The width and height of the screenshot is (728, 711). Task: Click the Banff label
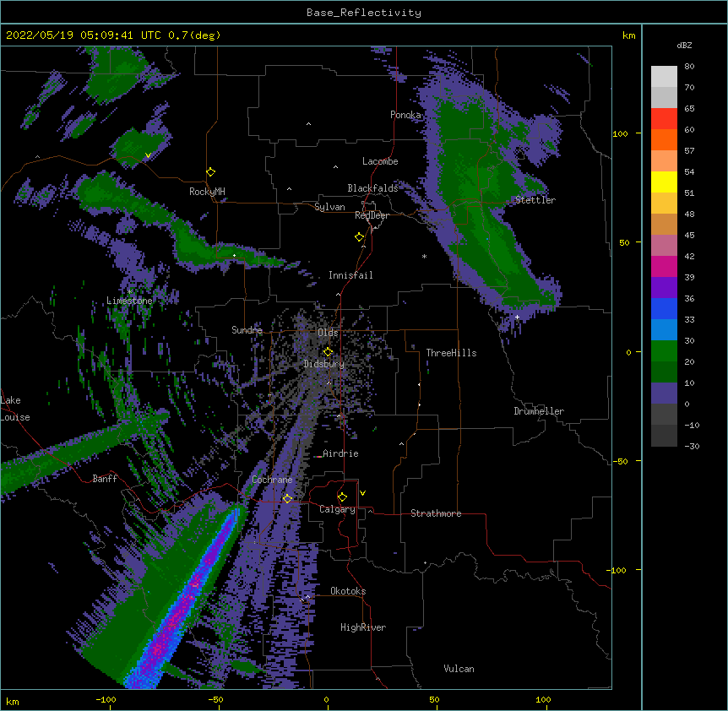coord(105,479)
